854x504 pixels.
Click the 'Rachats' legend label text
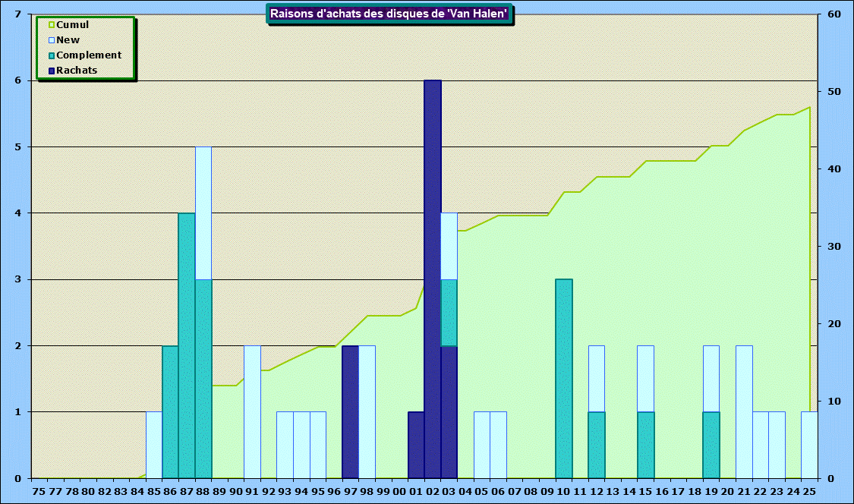tap(77, 71)
